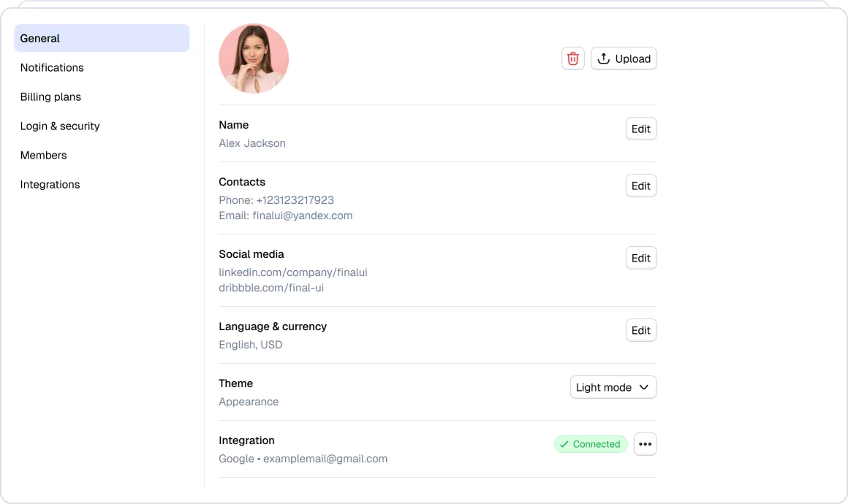The width and height of the screenshot is (848, 504).
Task: Click the chevron in Light mode selector
Action: pyautogui.click(x=643, y=387)
